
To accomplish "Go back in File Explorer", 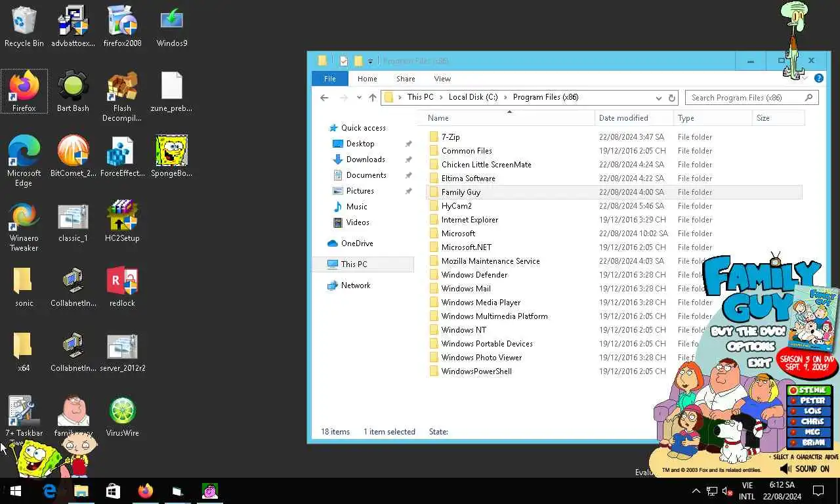I will point(324,97).
